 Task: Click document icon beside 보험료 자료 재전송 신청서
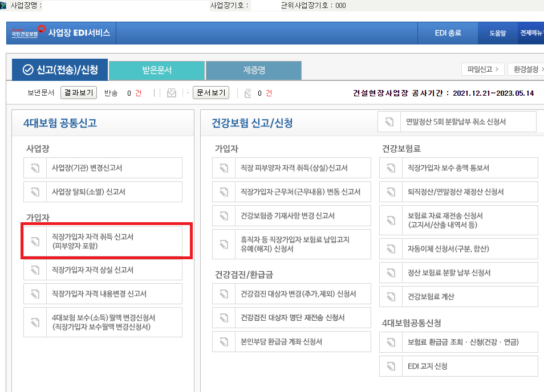click(391, 220)
